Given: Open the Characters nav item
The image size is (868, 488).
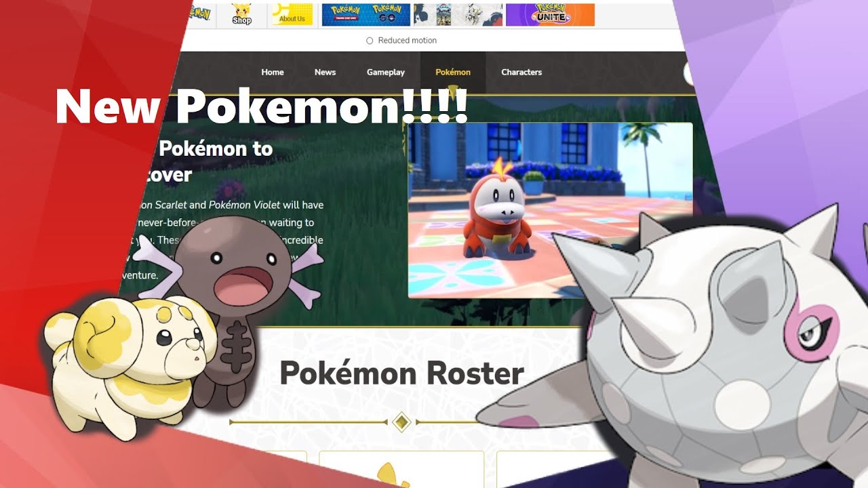Looking at the screenshot, I should click(521, 73).
